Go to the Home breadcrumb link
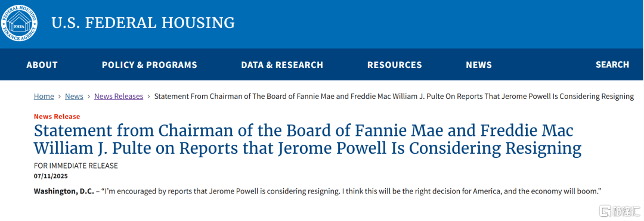644x221 pixels. pyautogui.click(x=44, y=97)
